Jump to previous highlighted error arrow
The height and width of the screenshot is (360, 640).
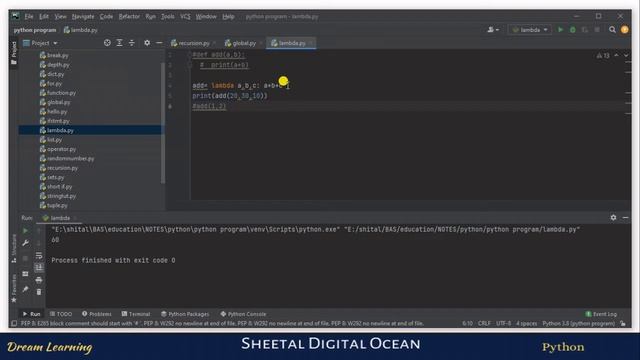[x=616, y=56]
